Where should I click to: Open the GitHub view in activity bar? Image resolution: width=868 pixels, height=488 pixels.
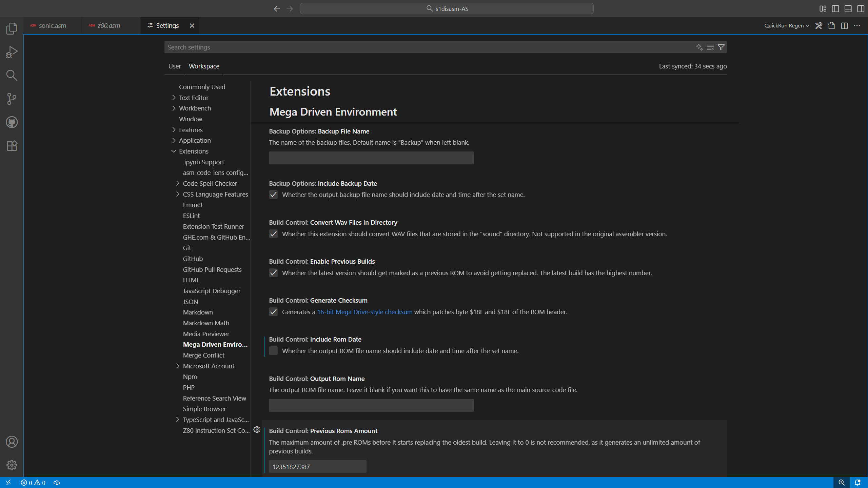tap(12, 122)
